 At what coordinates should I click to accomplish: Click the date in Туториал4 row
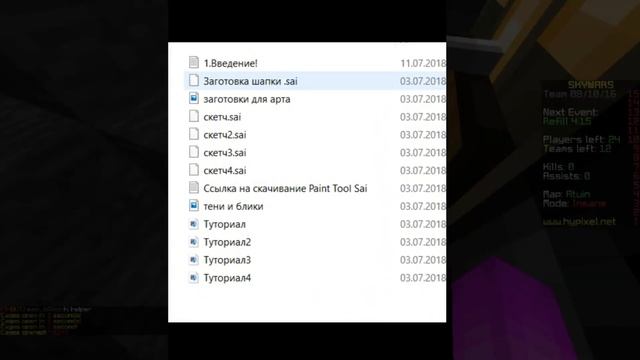click(x=423, y=278)
